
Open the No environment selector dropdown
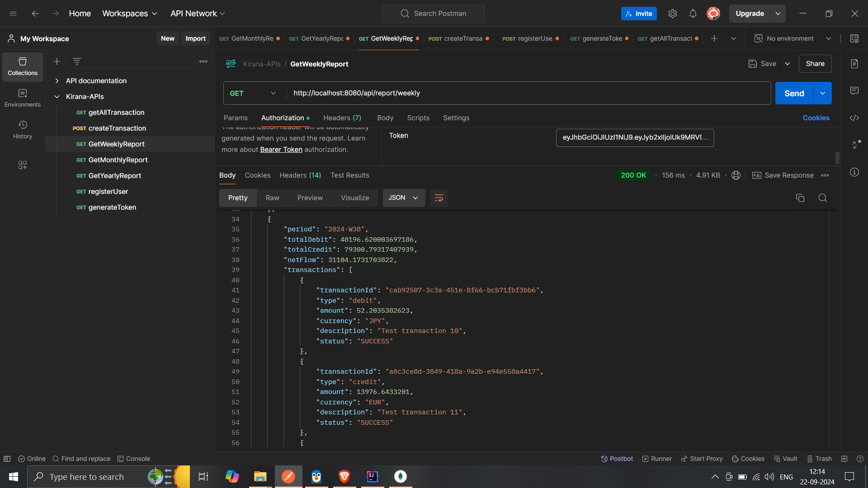793,38
